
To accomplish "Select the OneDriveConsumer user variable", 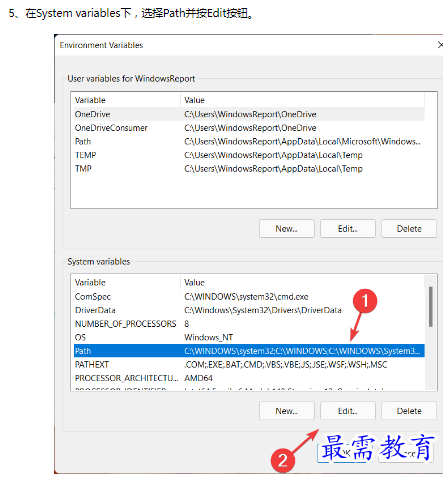I will (x=249, y=128).
